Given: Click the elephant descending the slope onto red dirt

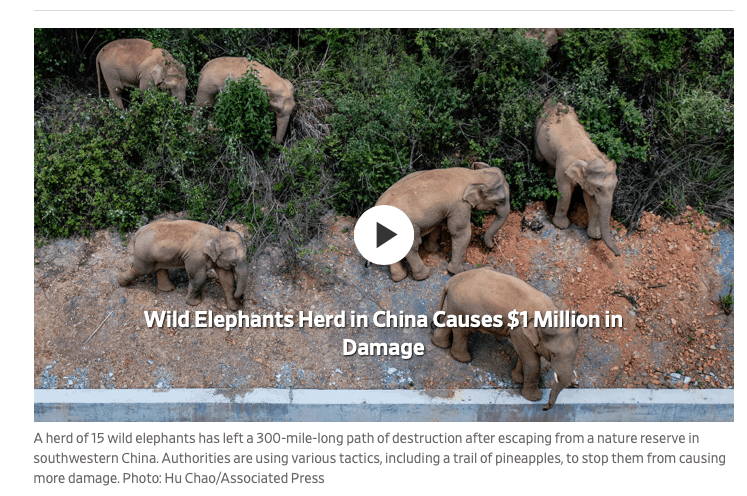Looking at the screenshot, I should coord(575,176).
